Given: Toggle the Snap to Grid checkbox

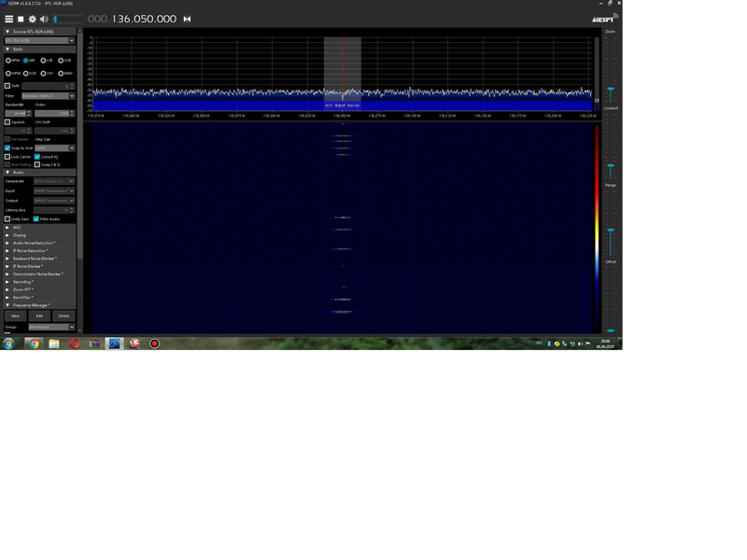Looking at the screenshot, I should (x=7, y=148).
